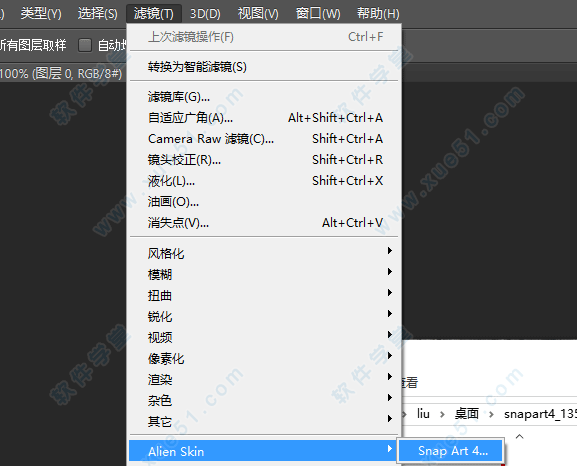Toggle the 自动 checkbox in options bar
Screen dimensions: 577x466
[85, 45]
